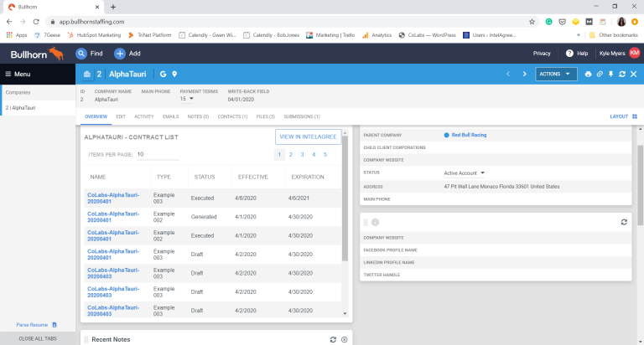Click the Items Per Page input field
644x345 pixels.
click(x=158, y=155)
